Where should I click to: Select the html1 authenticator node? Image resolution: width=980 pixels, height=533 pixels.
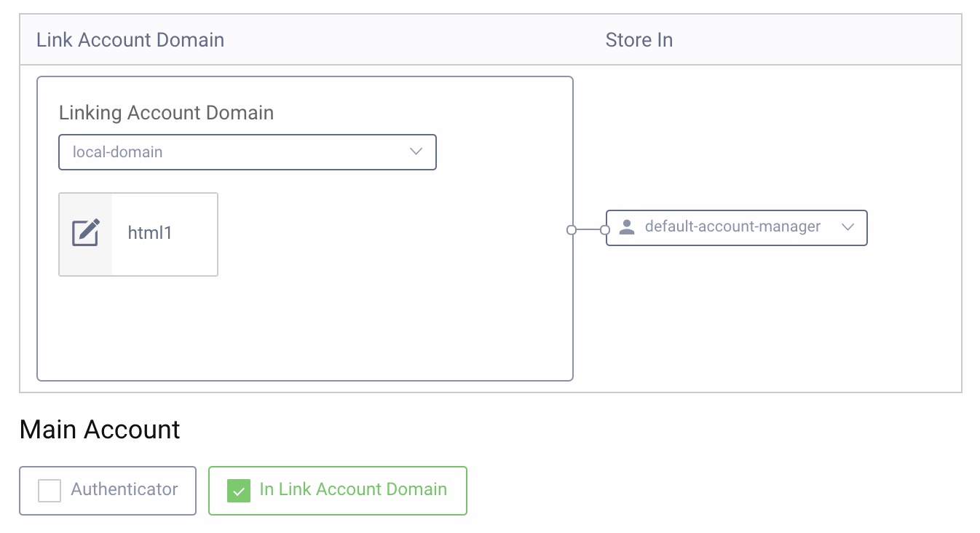[x=138, y=234]
